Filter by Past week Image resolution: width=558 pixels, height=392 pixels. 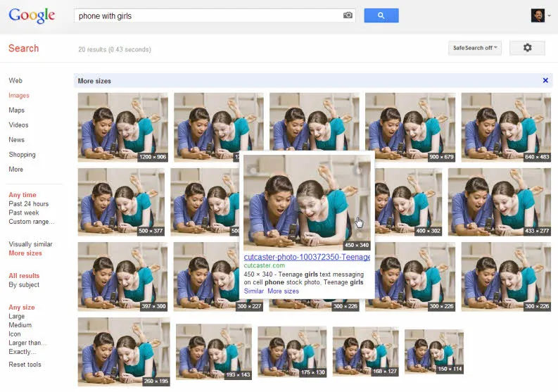24,213
